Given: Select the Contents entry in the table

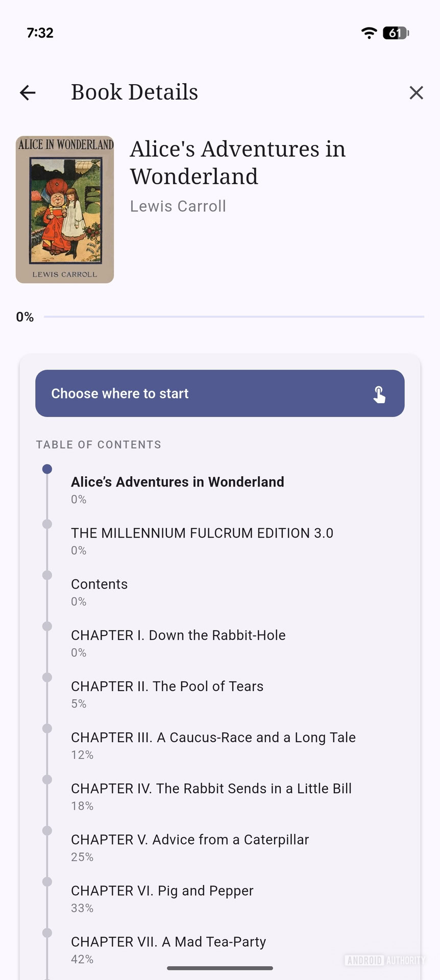Looking at the screenshot, I should [99, 584].
